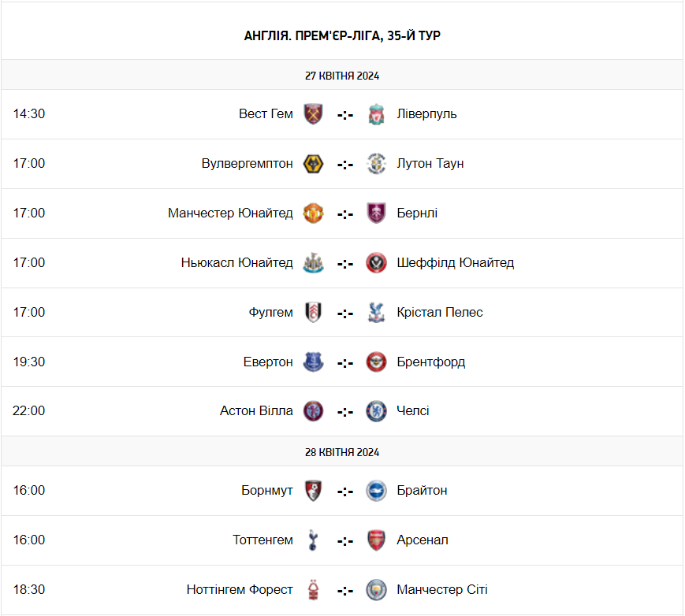Click the Tottenham cockerel logo
Screen dimensions: 685x616
pyautogui.click(x=313, y=540)
